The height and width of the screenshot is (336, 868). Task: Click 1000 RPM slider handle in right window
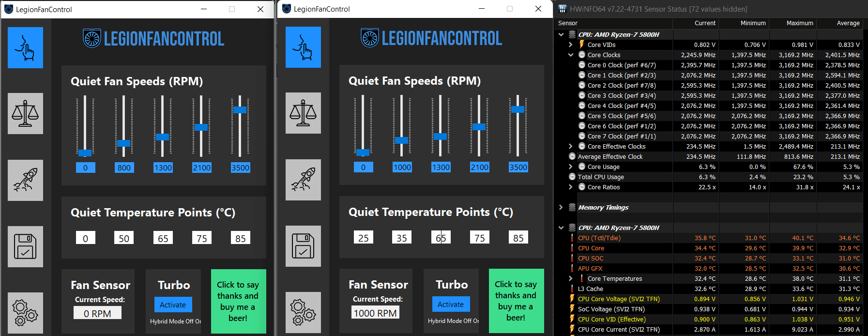click(x=402, y=140)
